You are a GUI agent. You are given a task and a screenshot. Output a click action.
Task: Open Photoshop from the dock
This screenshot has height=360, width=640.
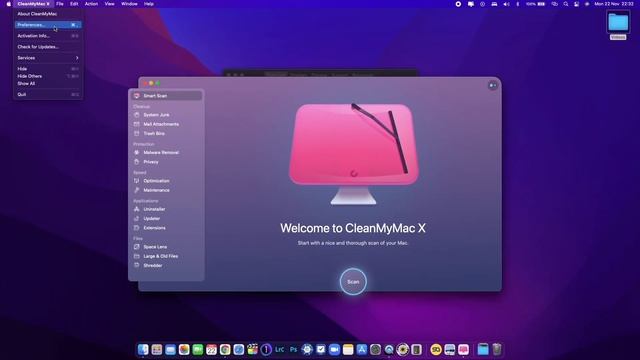pyautogui.click(x=293, y=349)
